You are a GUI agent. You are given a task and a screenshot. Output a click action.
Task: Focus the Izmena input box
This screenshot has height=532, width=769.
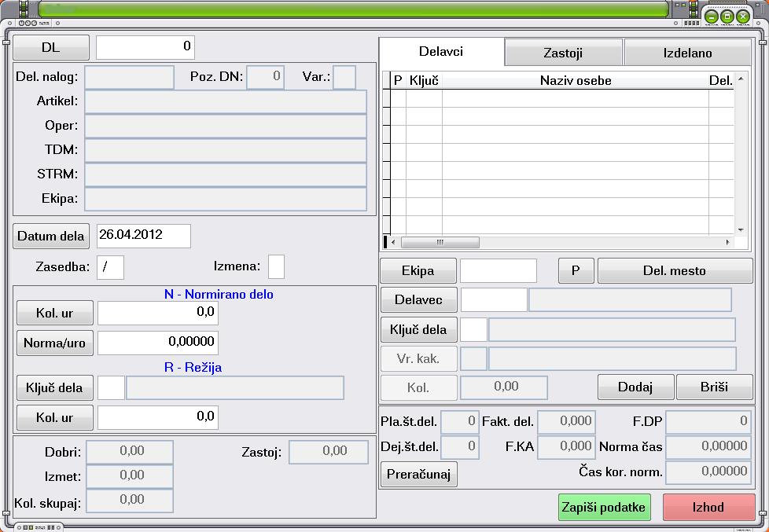276,266
